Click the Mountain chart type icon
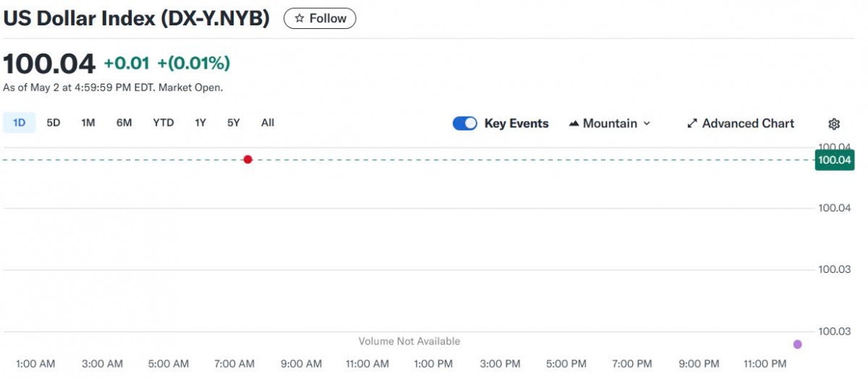Image resolution: width=868 pixels, height=380 pixels. (574, 124)
